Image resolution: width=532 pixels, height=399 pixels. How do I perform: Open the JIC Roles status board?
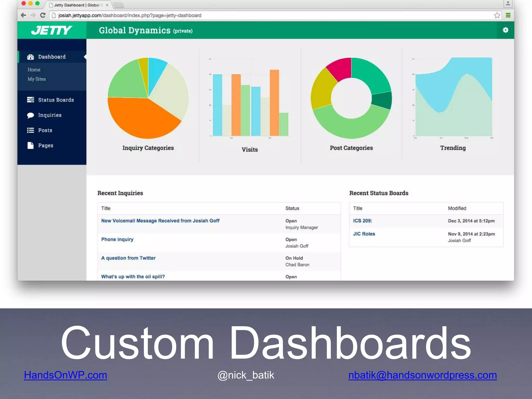[364, 234]
